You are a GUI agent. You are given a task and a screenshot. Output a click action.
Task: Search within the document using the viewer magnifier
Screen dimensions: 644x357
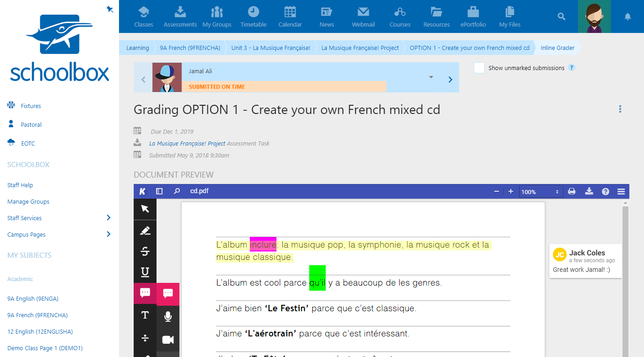177,191
